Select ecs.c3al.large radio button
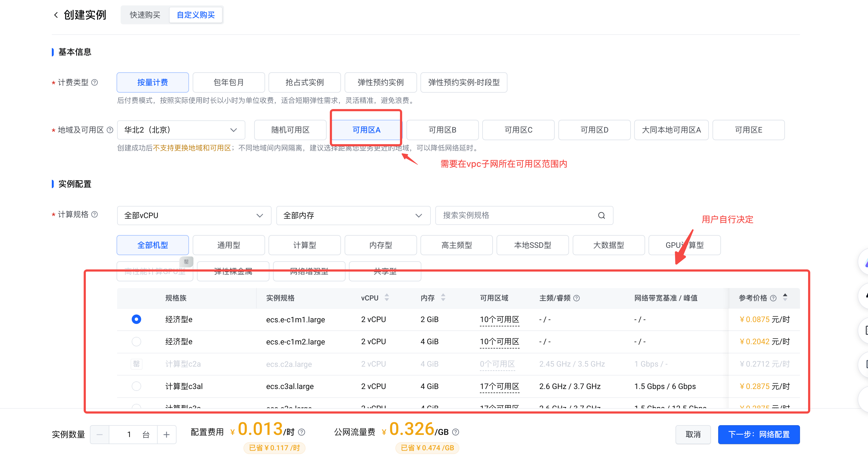Image resolution: width=868 pixels, height=460 pixels. pos(136,386)
